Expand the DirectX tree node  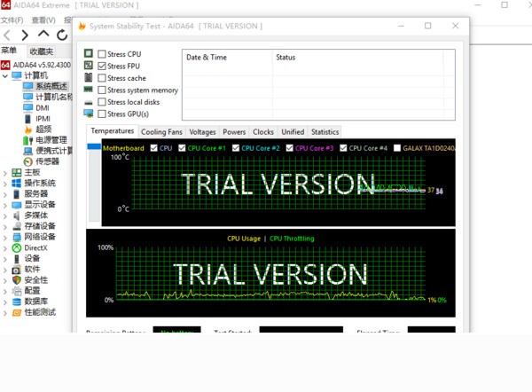pyautogui.click(x=4, y=248)
